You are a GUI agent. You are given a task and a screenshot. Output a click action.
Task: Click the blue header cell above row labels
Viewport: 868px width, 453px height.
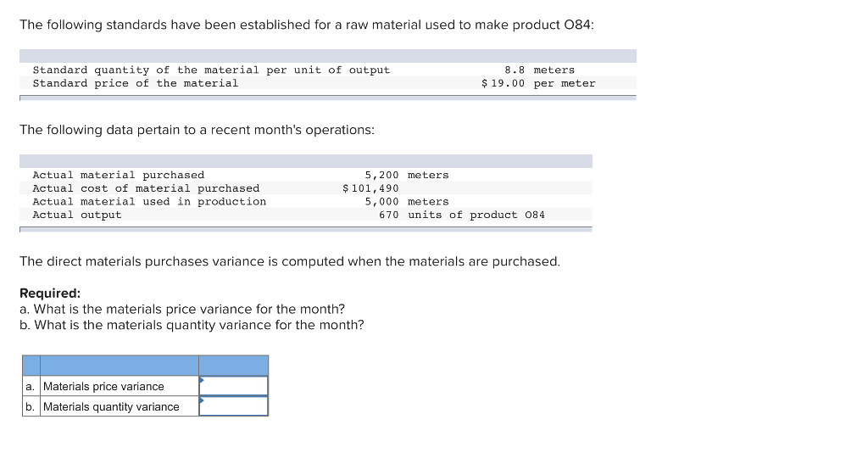coord(119,366)
